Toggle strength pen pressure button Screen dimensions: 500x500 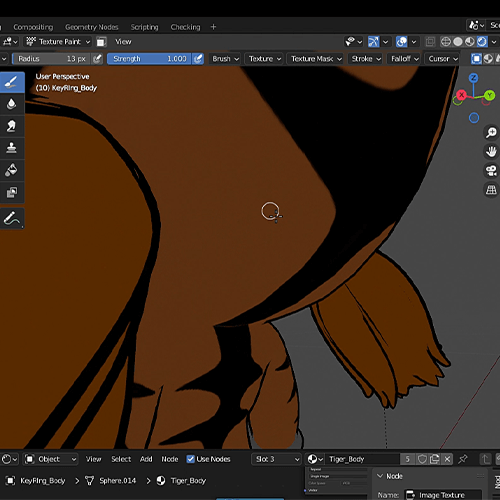click(x=198, y=59)
